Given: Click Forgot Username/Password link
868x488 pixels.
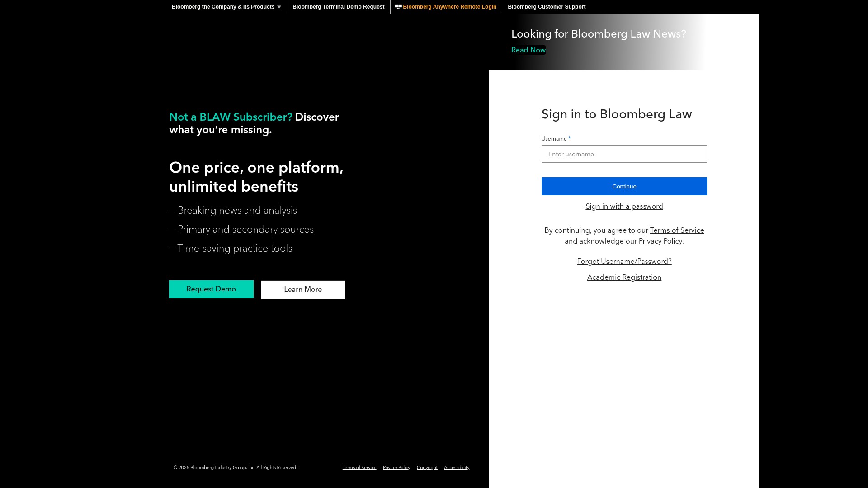Looking at the screenshot, I should point(624,262).
